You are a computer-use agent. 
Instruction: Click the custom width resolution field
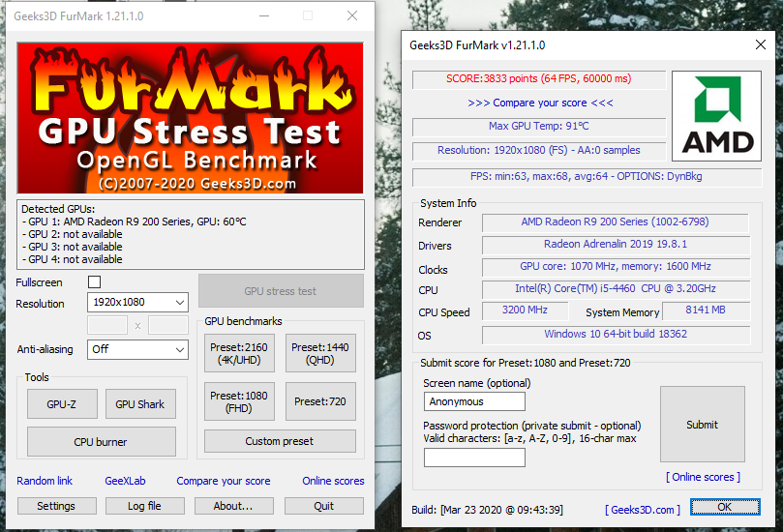pyautogui.click(x=107, y=325)
